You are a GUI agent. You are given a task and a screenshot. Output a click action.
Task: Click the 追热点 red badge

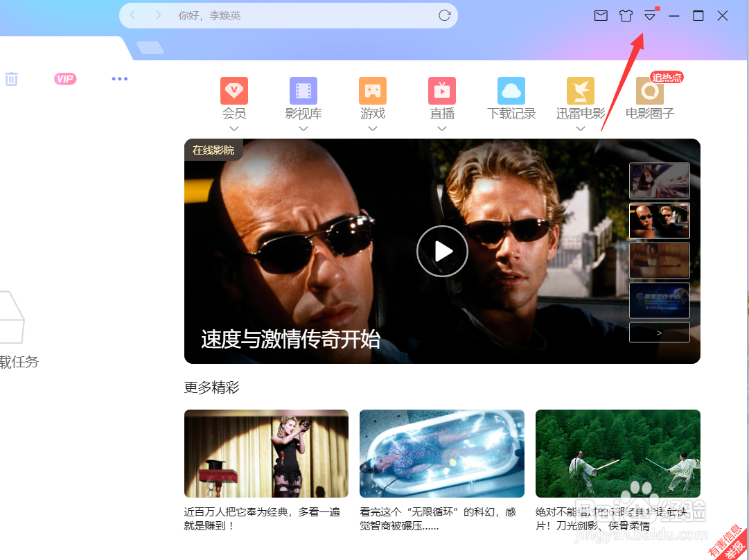[667, 78]
